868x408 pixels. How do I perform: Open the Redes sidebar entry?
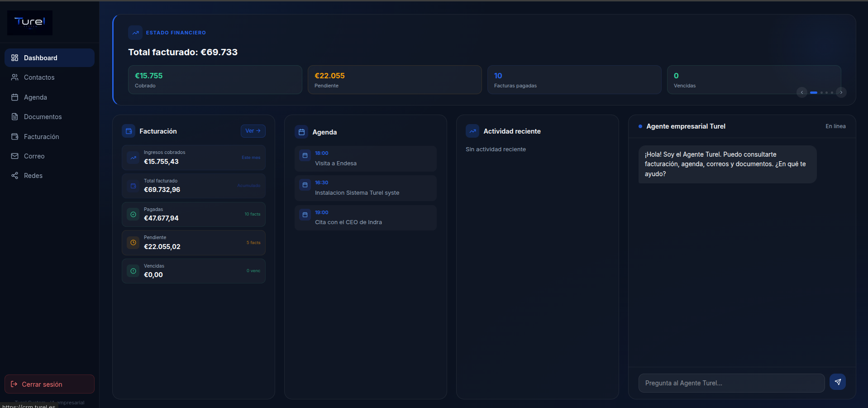click(x=49, y=176)
